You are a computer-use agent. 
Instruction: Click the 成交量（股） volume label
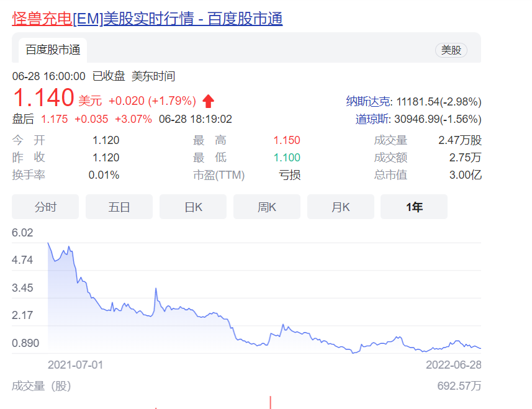coord(42,386)
